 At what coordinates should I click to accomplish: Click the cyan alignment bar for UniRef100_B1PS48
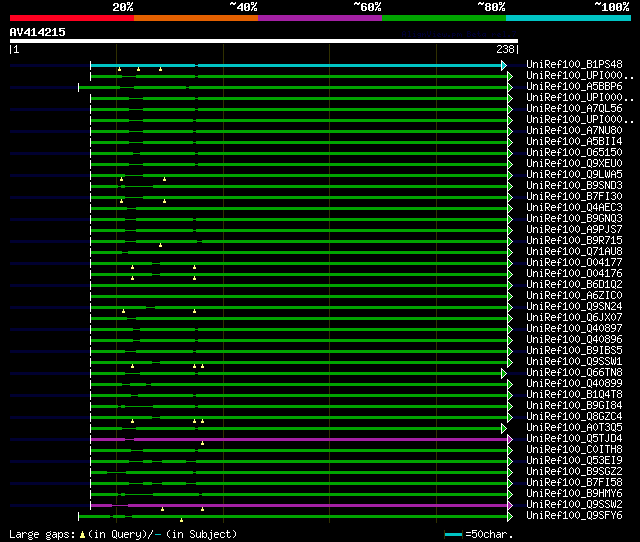(x=296, y=65)
